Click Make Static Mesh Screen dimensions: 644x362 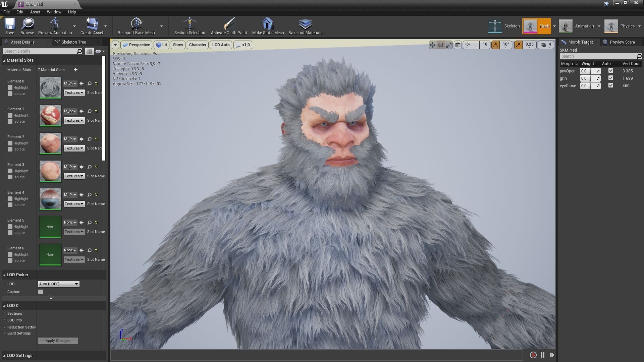click(268, 26)
